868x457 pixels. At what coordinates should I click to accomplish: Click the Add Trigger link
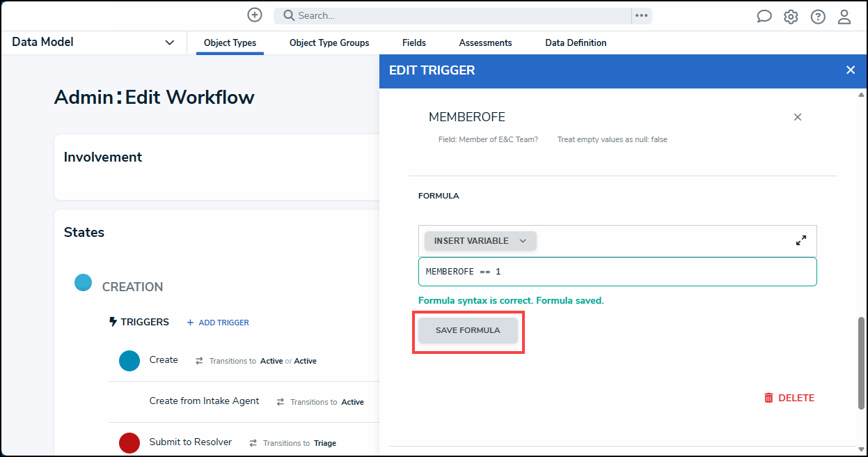pyautogui.click(x=218, y=323)
